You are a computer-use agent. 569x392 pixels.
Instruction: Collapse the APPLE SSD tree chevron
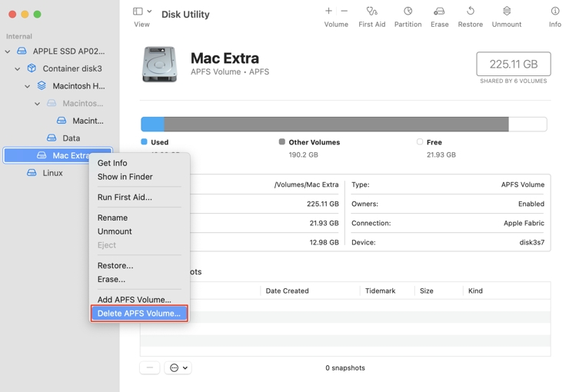pyautogui.click(x=8, y=51)
